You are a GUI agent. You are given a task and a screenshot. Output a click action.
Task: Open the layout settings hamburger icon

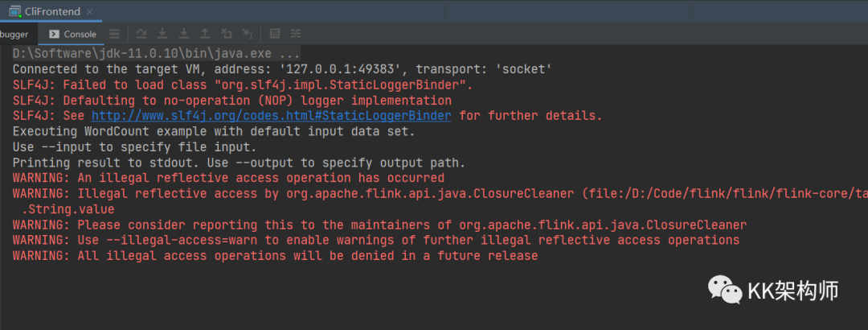click(x=115, y=34)
